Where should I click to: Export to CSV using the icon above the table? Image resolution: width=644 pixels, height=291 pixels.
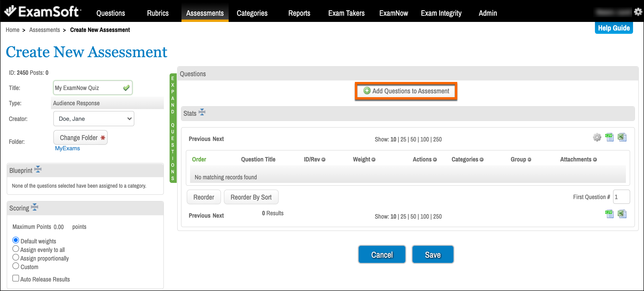[x=609, y=137]
